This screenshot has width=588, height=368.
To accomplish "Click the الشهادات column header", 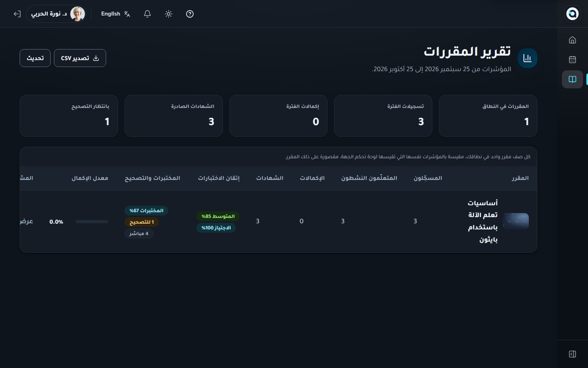I will [270, 178].
